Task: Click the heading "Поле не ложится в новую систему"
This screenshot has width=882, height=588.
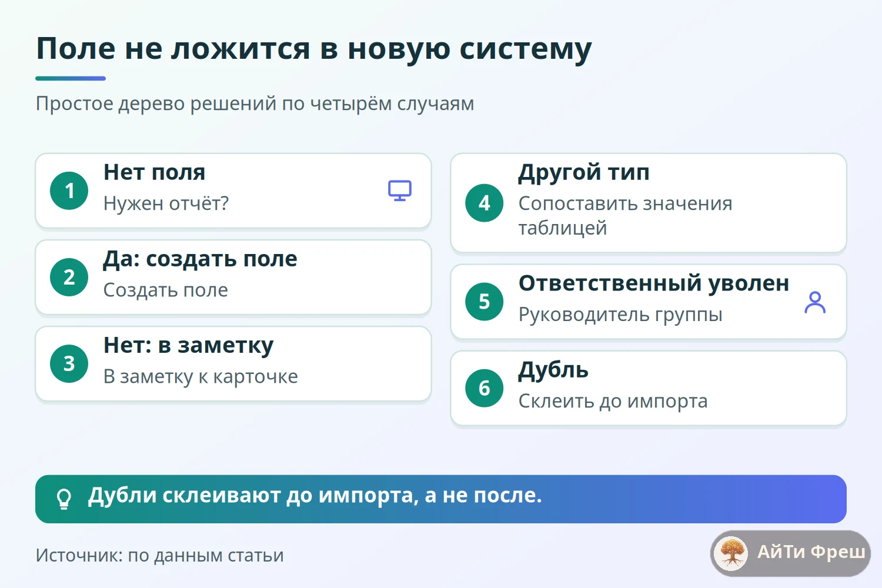Action: point(314,49)
